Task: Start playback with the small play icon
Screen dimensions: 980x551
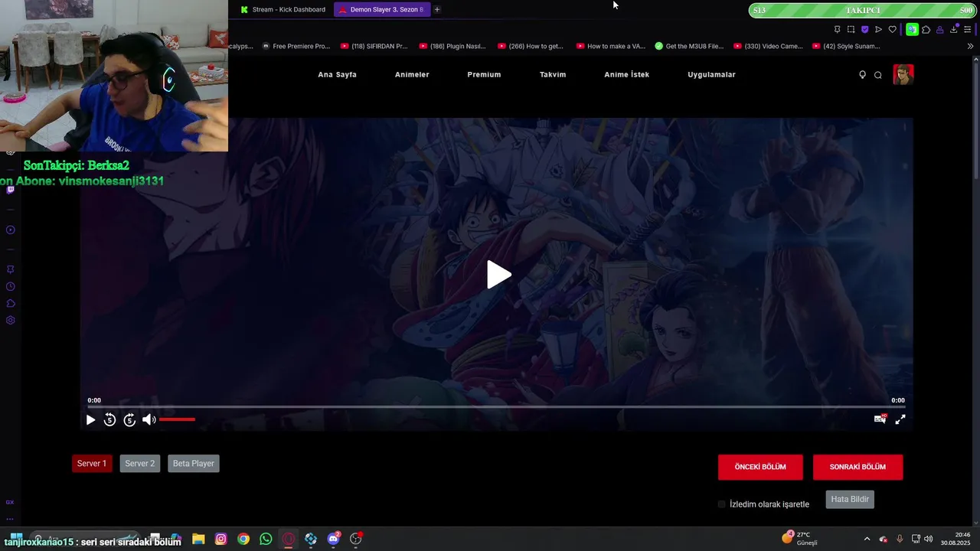Action: pos(90,419)
